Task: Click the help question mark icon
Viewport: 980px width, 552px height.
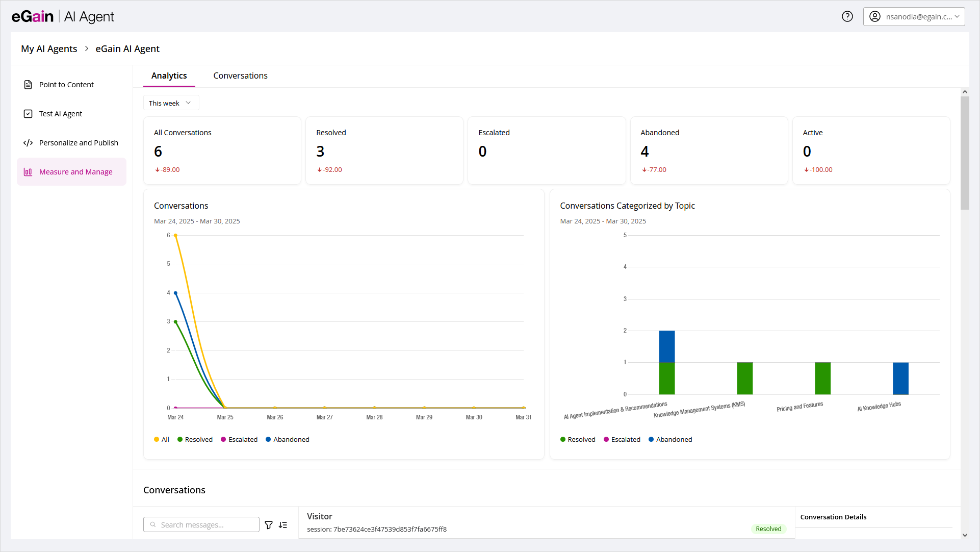Action: (847, 16)
